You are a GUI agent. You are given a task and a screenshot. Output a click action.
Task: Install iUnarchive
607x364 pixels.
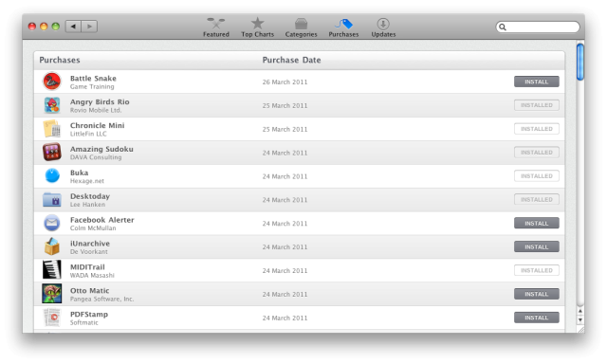(536, 246)
